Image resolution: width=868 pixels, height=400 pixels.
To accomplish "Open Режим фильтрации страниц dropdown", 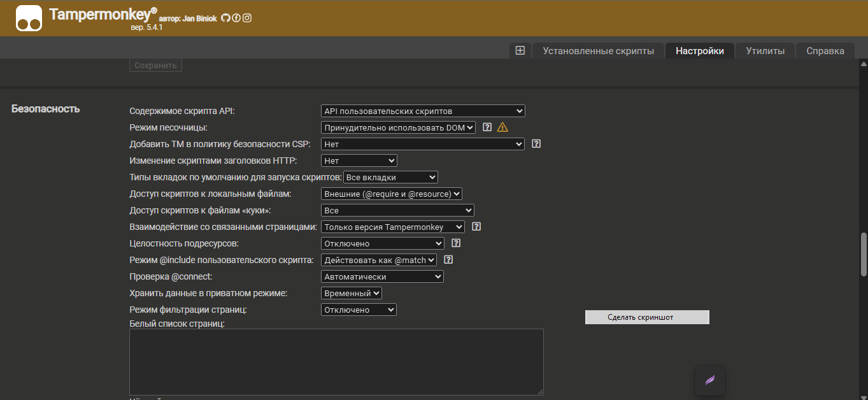I will point(359,310).
